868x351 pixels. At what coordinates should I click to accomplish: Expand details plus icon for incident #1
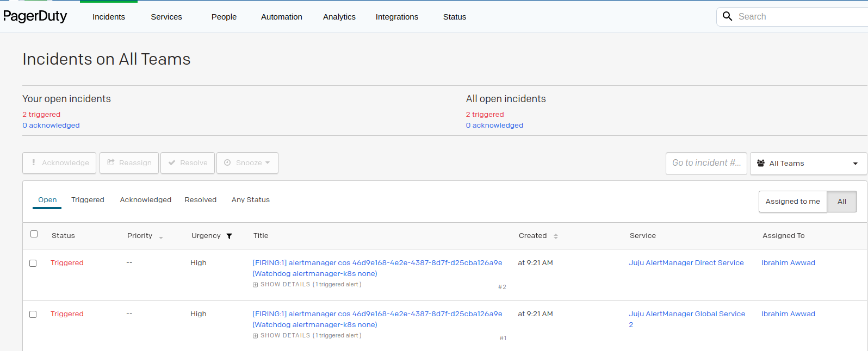click(x=255, y=336)
